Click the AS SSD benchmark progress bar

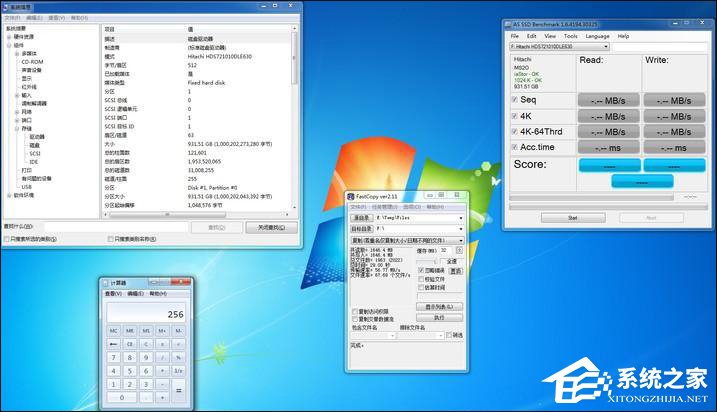click(591, 197)
